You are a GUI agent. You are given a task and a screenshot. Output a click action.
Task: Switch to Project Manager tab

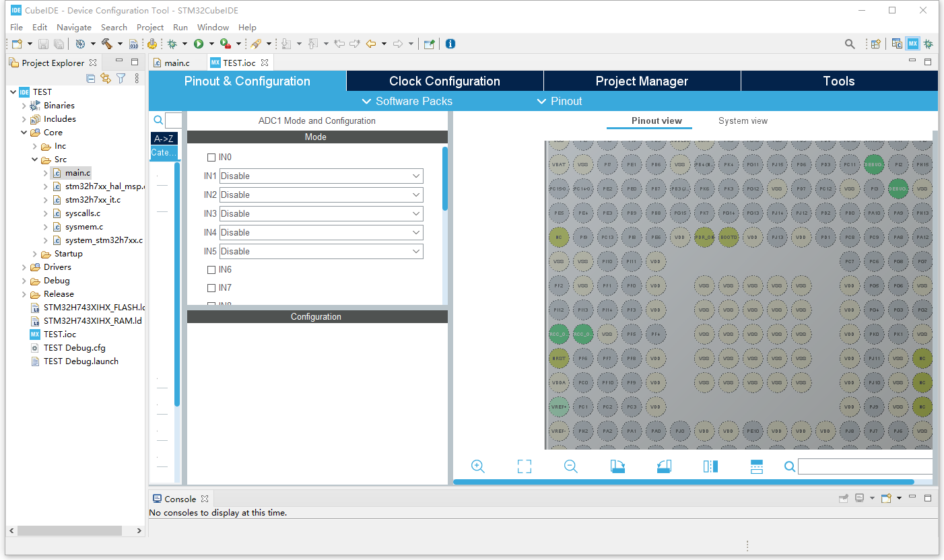642,81
